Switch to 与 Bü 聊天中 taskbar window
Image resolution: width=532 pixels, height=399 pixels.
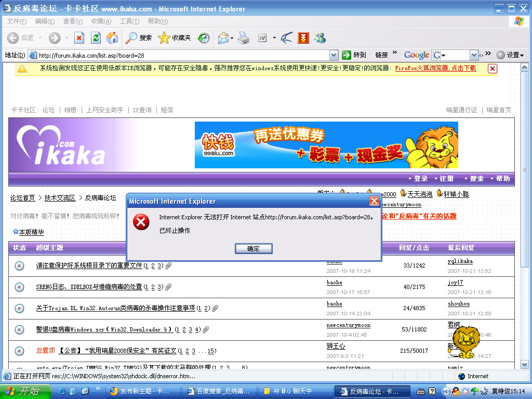click(x=295, y=392)
